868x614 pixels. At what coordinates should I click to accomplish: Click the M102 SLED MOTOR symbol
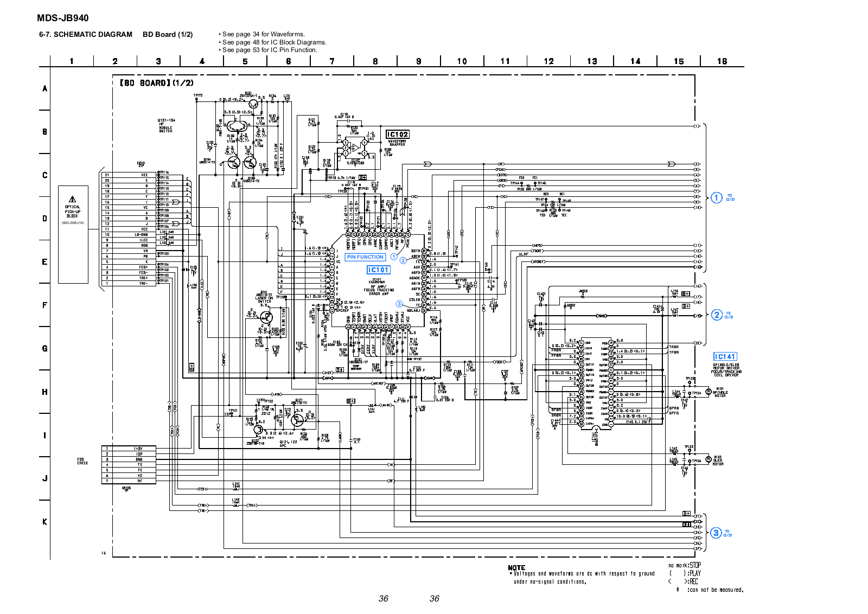pyautogui.click(x=708, y=459)
